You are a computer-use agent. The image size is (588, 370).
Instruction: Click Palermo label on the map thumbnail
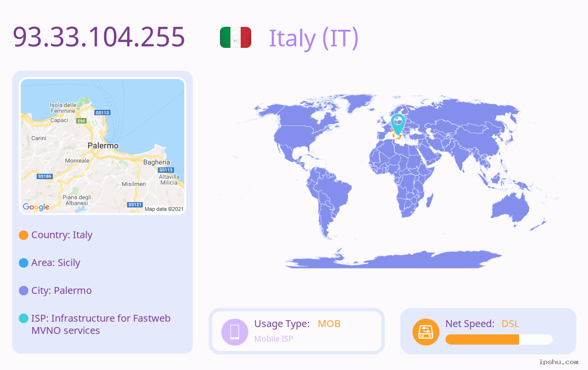click(103, 145)
